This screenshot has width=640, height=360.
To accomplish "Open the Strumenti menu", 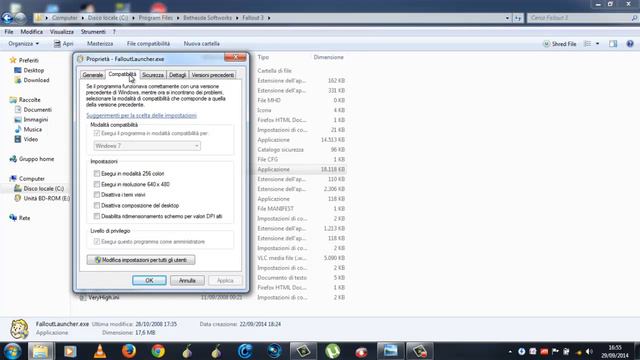I will click(x=93, y=32).
